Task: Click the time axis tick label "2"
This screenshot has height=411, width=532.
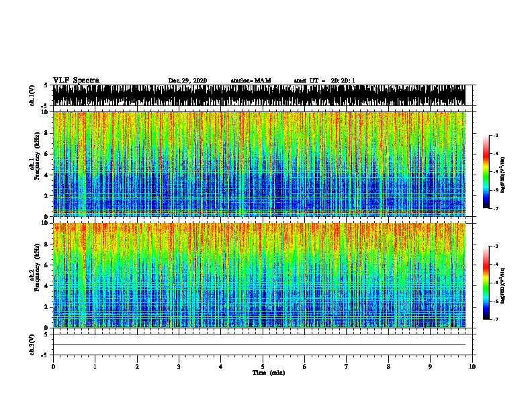Action: pos(137,367)
